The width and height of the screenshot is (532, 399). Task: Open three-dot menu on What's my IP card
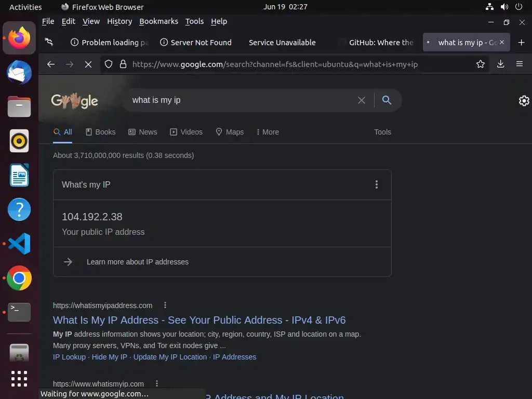tap(377, 184)
